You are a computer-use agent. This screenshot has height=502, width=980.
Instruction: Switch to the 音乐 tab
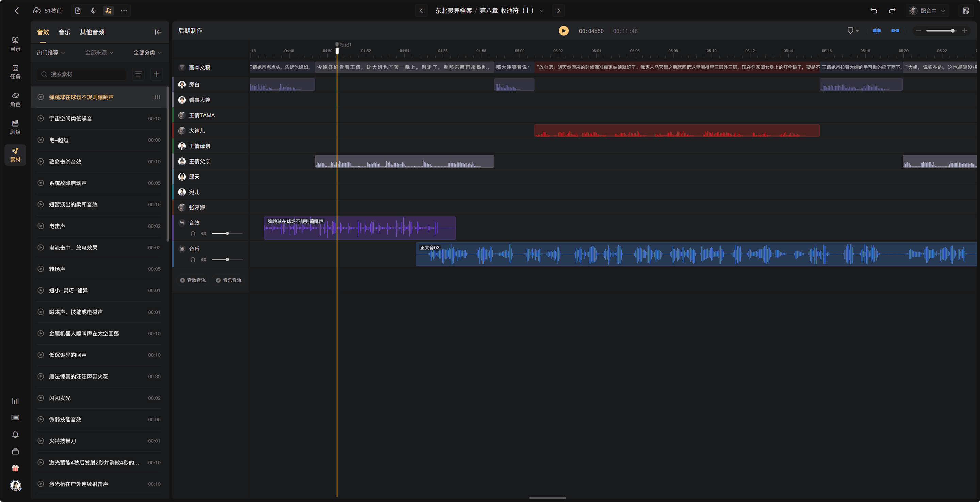tap(64, 32)
